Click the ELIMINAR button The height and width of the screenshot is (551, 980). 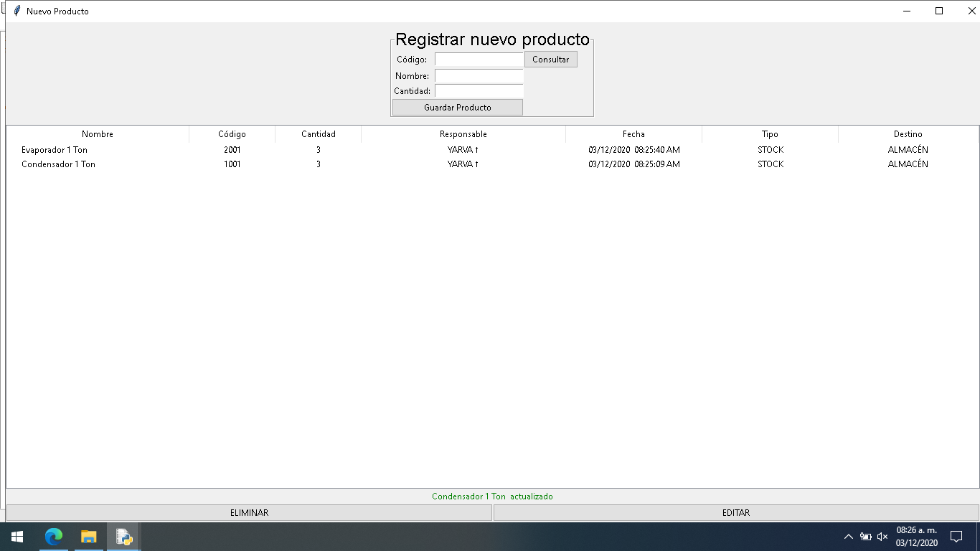tap(249, 513)
